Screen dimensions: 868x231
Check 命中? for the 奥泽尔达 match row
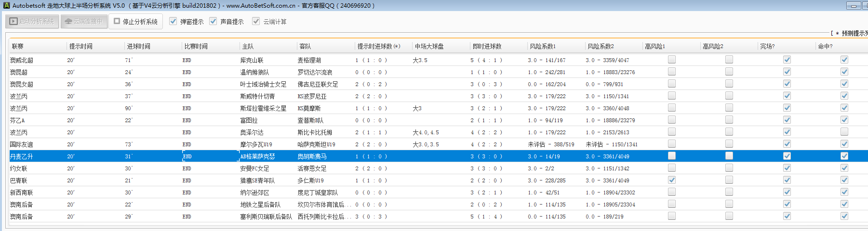[x=844, y=132]
